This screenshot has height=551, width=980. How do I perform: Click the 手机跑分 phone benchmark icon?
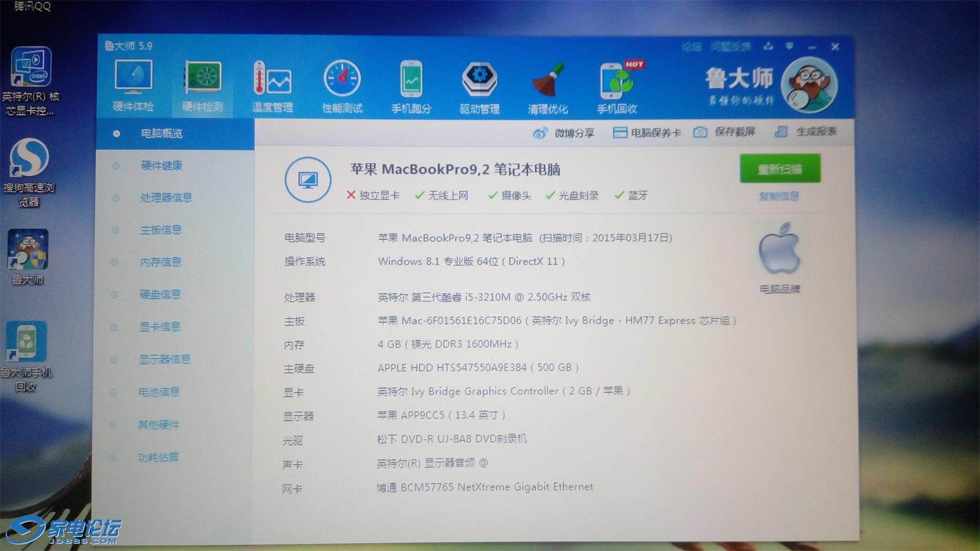pyautogui.click(x=411, y=86)
